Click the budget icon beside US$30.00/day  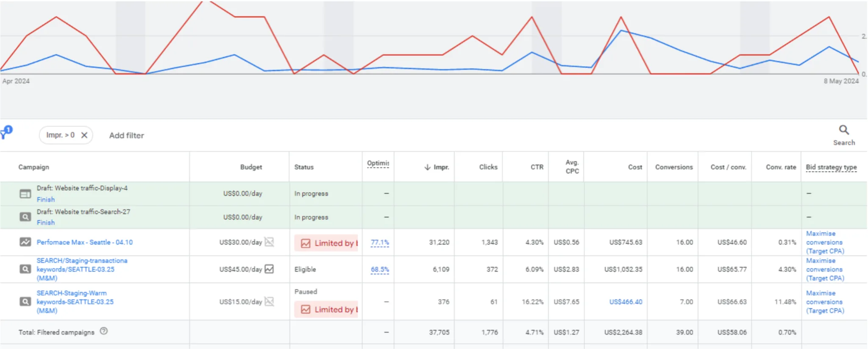pos(269,242)
